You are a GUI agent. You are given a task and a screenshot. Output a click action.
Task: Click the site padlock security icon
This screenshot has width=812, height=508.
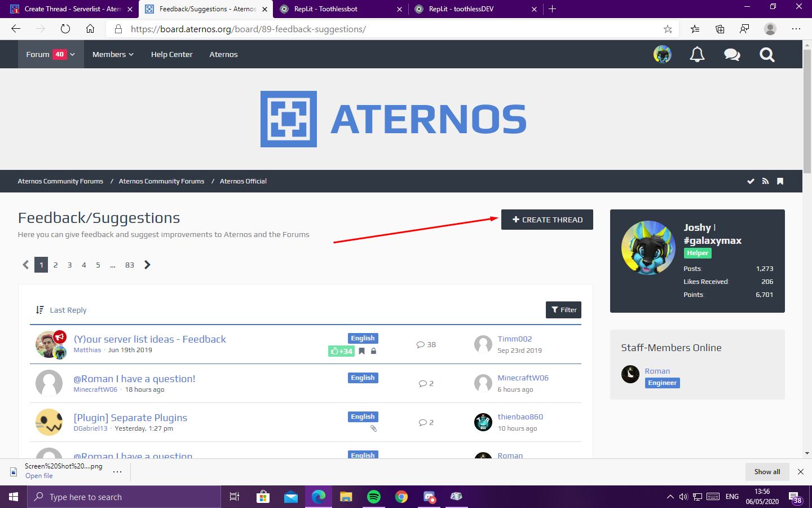click(x=118, y=29)
